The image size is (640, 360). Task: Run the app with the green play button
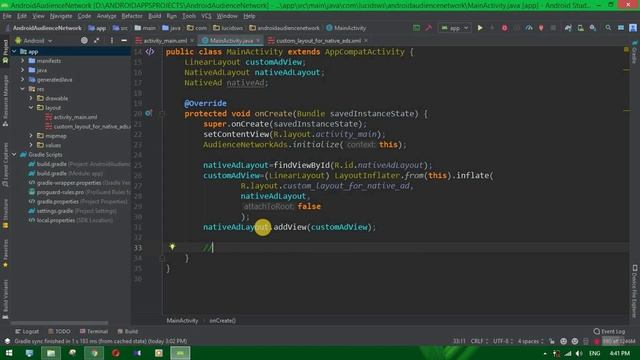(480, 28)
